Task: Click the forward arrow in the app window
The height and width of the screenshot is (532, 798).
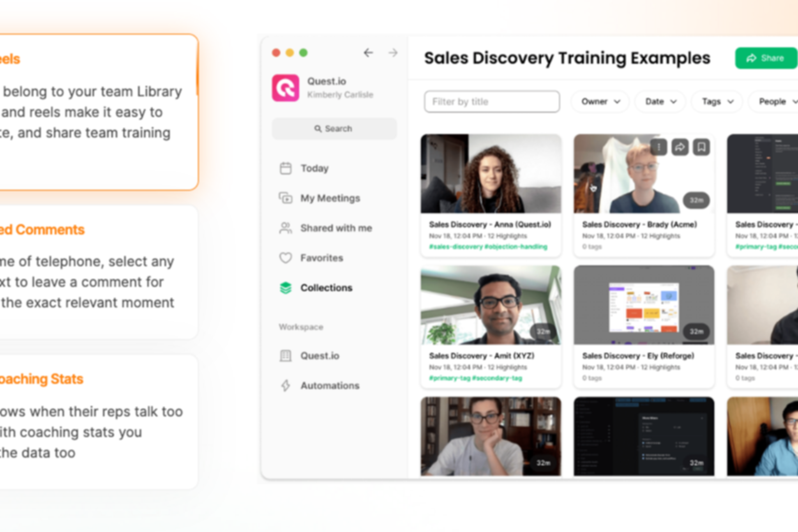Action: 393,53
